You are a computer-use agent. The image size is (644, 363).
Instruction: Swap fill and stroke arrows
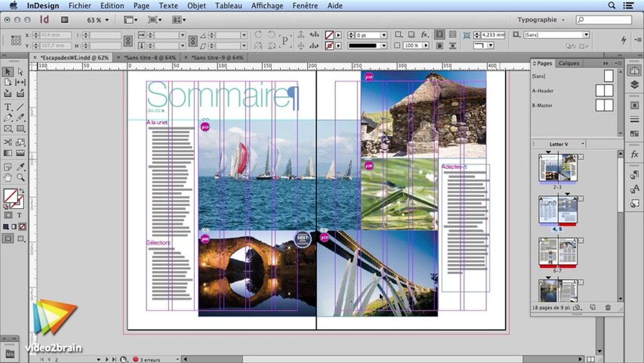[21, 191]
